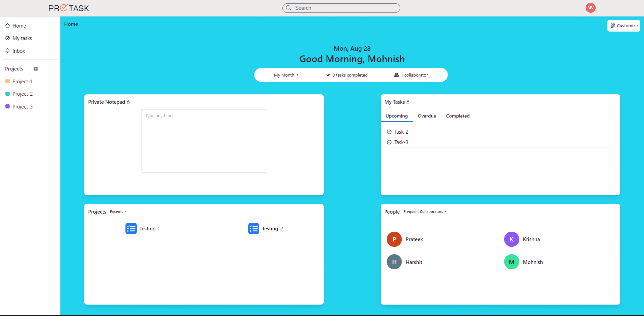Select the purple color swatch beside Project-3
The width and height of the screenshot is (644, 316).
[x=7, y=106]
